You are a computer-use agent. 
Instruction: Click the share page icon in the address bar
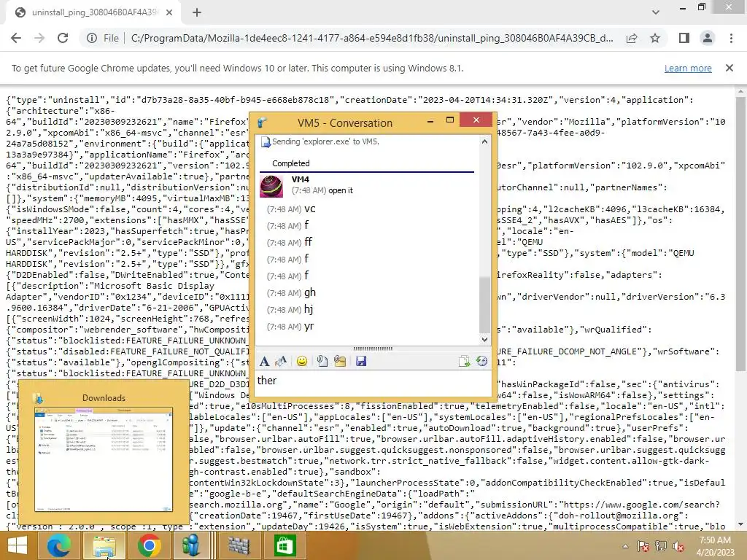pos(632,38)
